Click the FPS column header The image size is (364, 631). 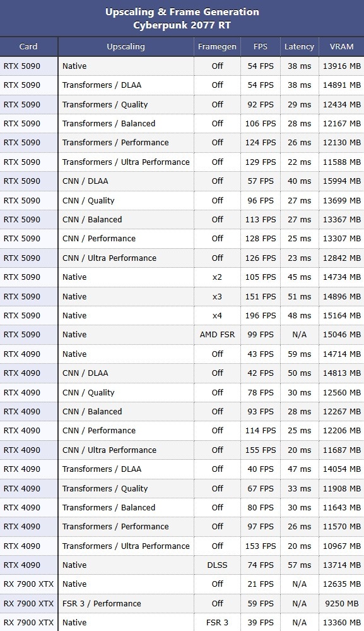261,47
